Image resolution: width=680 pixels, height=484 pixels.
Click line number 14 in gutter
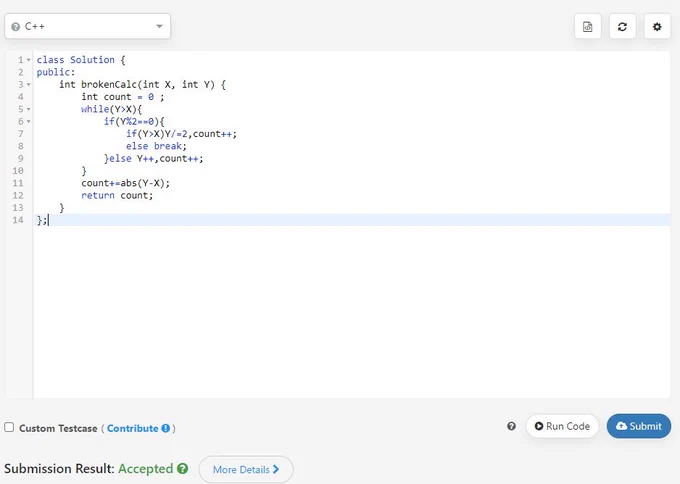tap(18, 220)
